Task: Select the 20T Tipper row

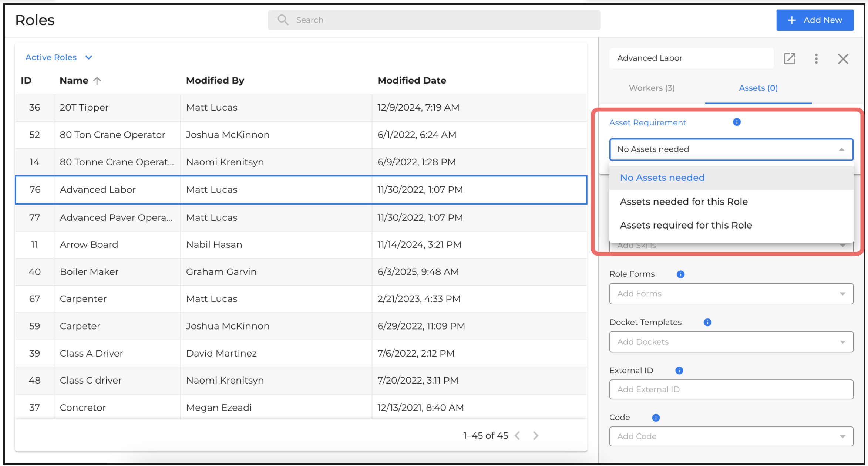Action: [x=301, y=108]
